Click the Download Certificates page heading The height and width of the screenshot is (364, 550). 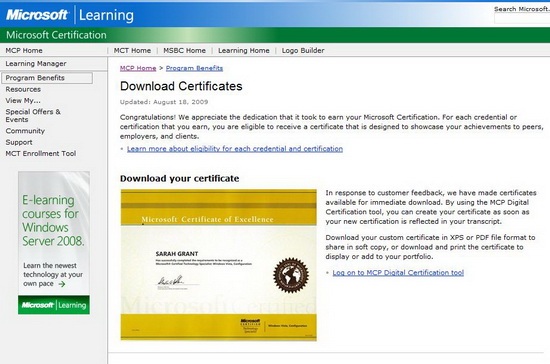(181, 86)
